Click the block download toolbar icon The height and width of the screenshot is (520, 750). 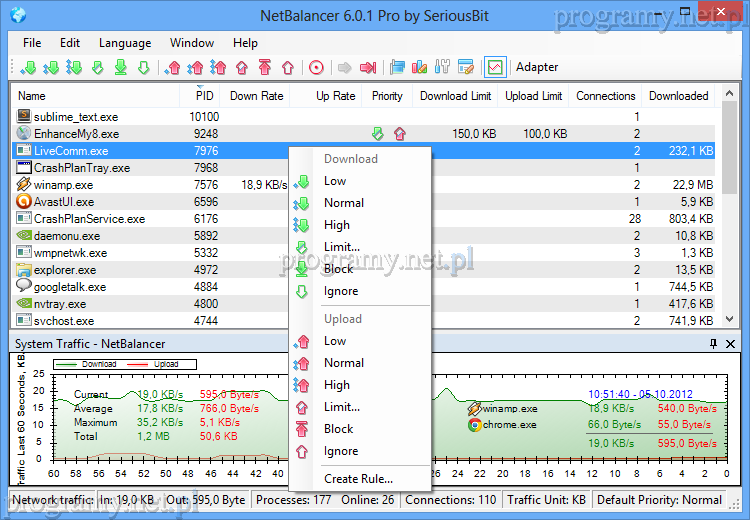[x=120, y=68]
